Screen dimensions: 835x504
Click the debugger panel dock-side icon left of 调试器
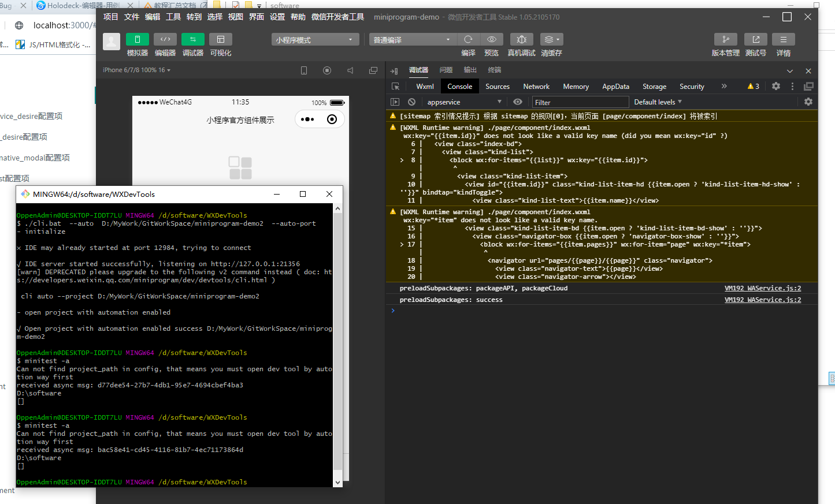tap(394, 71)
